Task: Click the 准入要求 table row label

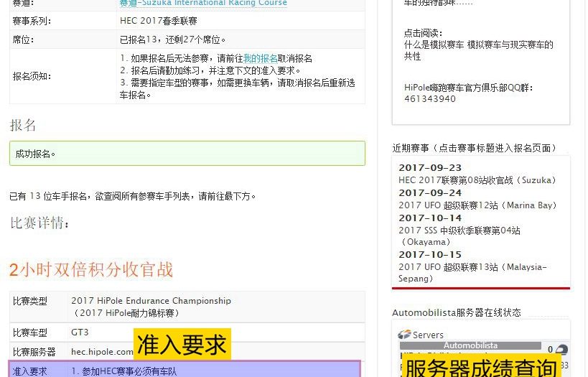Action: [x=30, y=371]
